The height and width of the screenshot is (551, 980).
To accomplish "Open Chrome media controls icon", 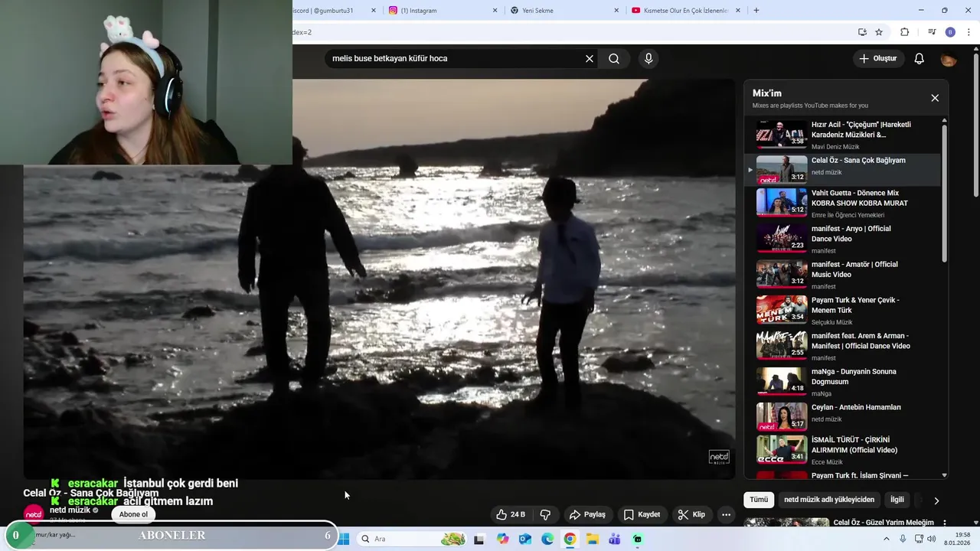I will click(x=932, y=32).
